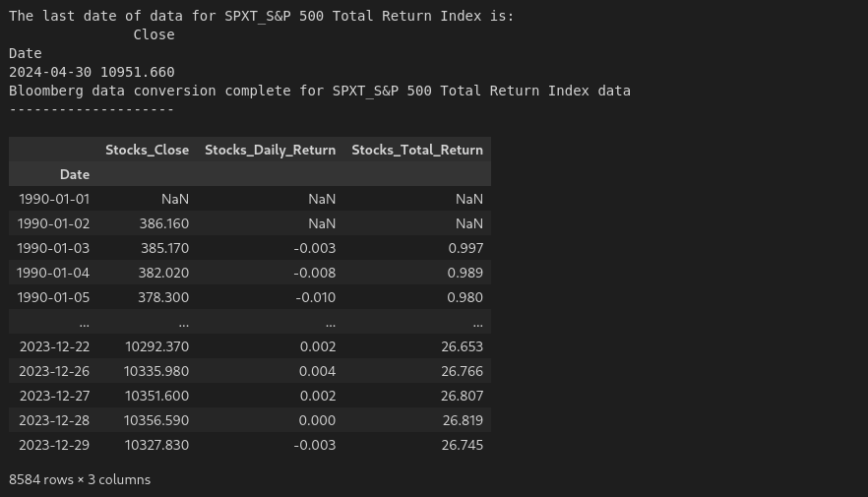The width and height of the screenshot is (868, 497).
Task: Click the total return 0.997
Action: 465,248
